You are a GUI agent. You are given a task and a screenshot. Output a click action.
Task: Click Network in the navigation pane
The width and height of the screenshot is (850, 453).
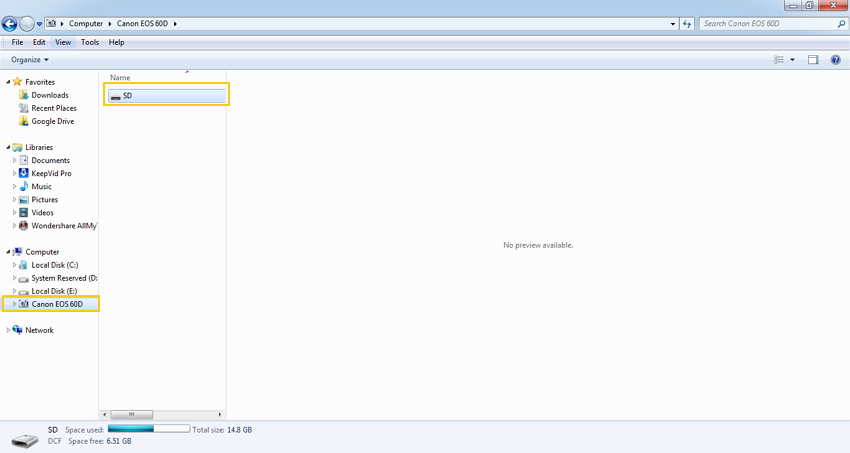tap(39, 330)
